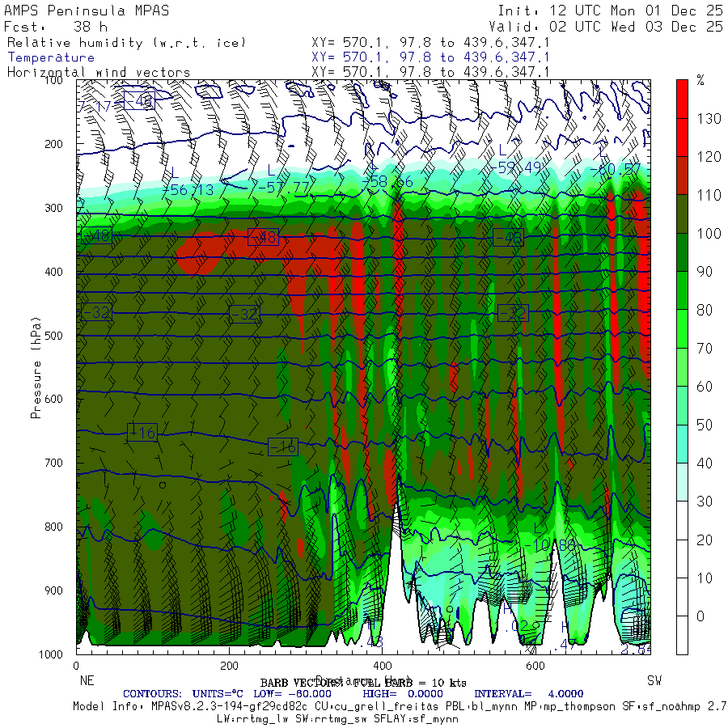
Task: Select the blue Temperature field label
Action: click(x=51, y=57)
